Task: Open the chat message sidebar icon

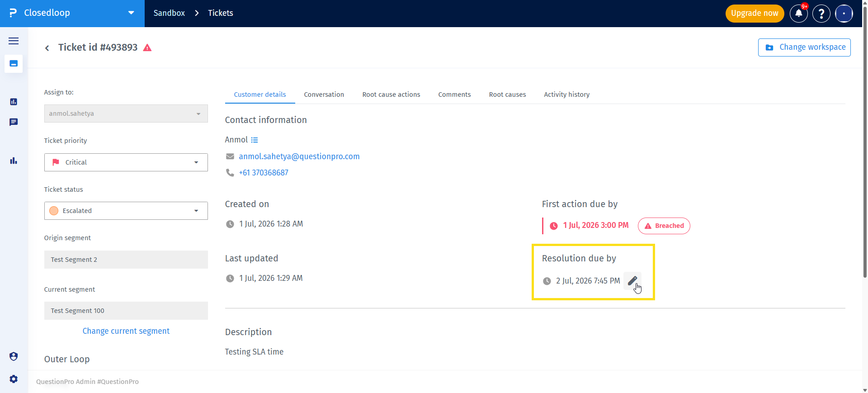Action: point(14,122)
